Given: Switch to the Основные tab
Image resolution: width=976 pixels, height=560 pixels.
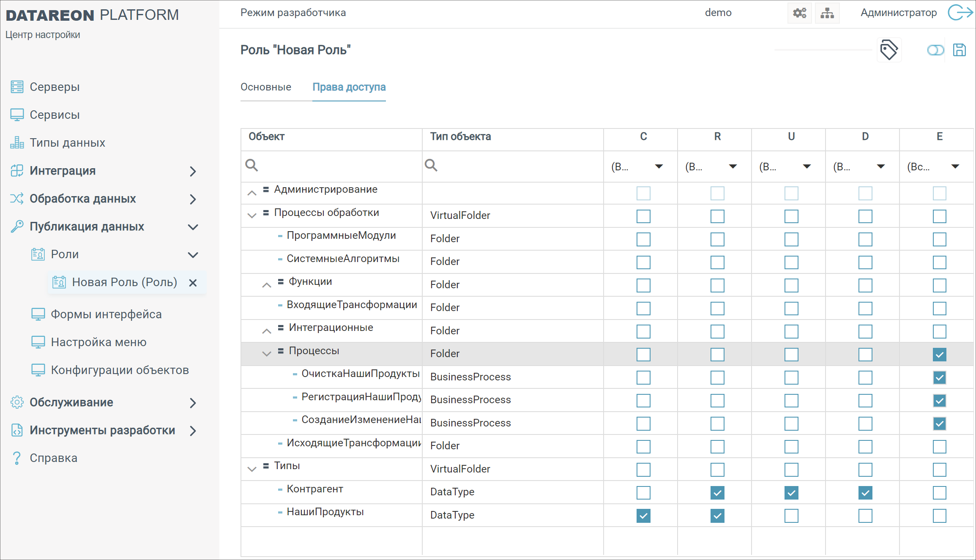Looking at the screenshot, I should [266, 87].
